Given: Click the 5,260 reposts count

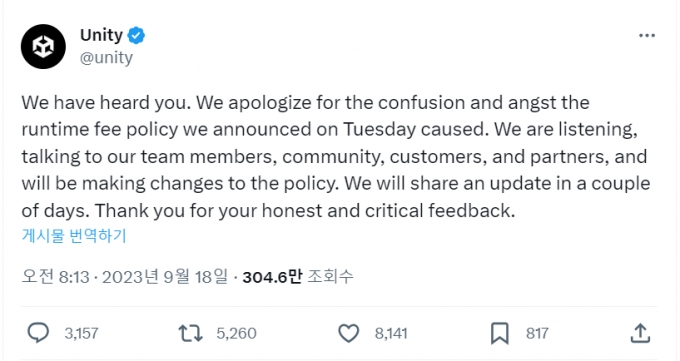Looking at the screenshot, I should coord(236,333).
